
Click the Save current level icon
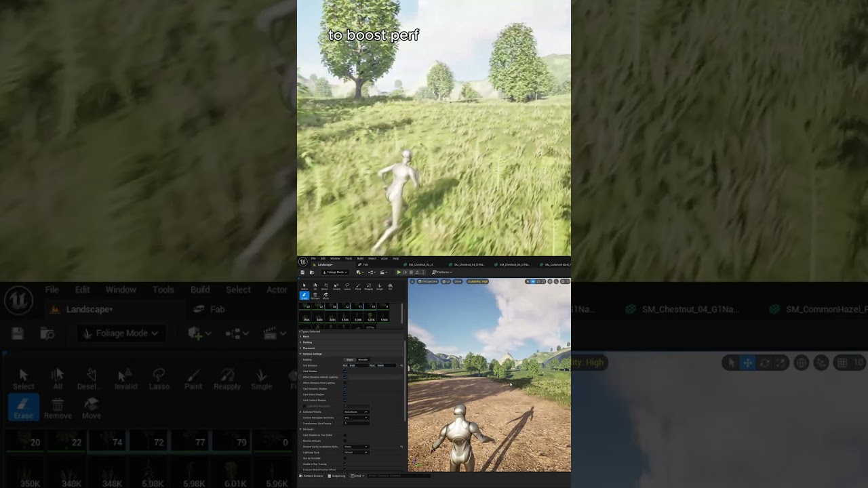click(302, 272)
